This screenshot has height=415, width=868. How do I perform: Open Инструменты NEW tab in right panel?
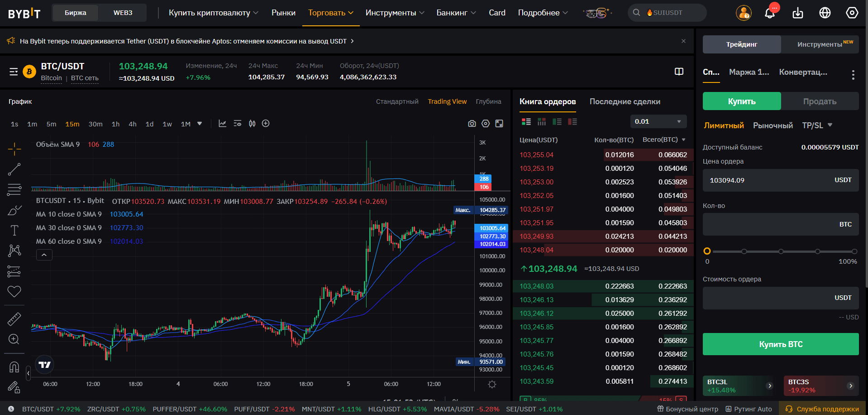coord(820,44)
